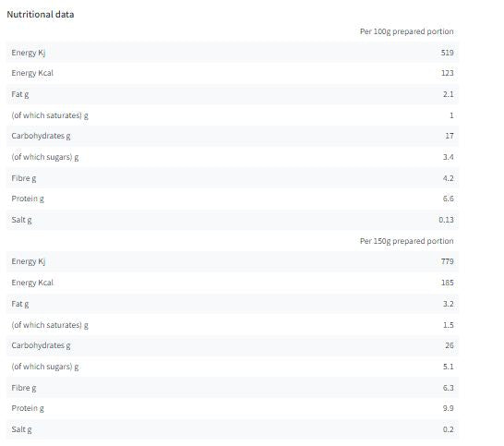Click Energy Kj value 779
This screenshot has width=504, height=446.
tap(447, 261)
